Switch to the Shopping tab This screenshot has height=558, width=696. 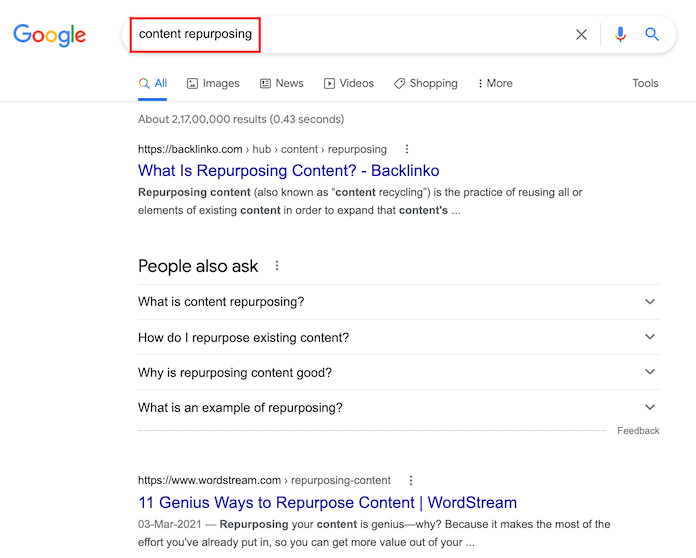pyautogui.click(x=425, y=83)
